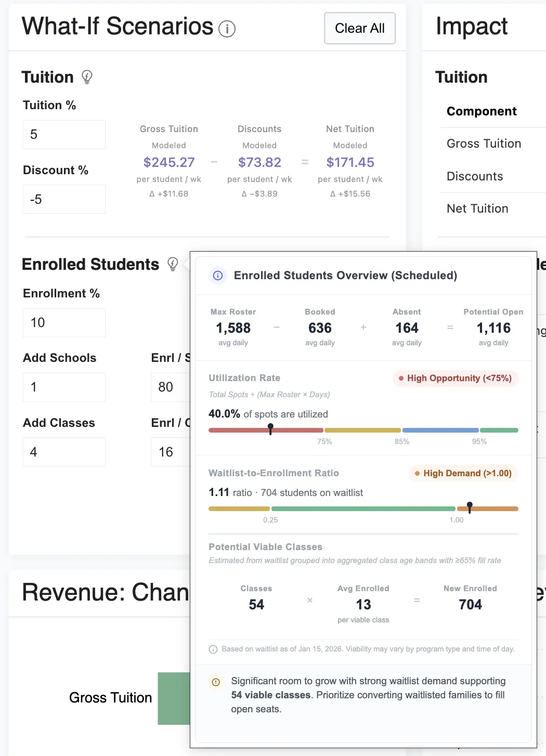Click the Enrolled Students lightbulb icon
The image size is (546, 756).
tap(173, 264)
